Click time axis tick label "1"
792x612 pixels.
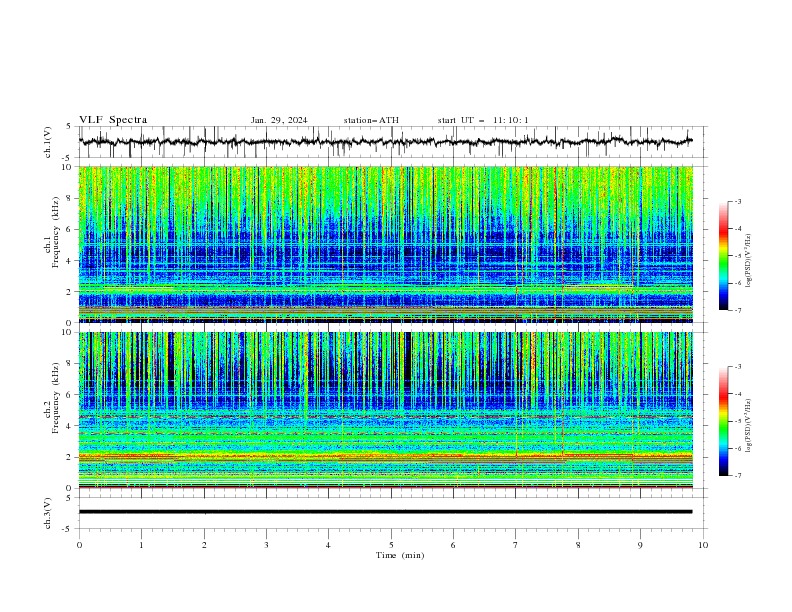tap(141, 545)
